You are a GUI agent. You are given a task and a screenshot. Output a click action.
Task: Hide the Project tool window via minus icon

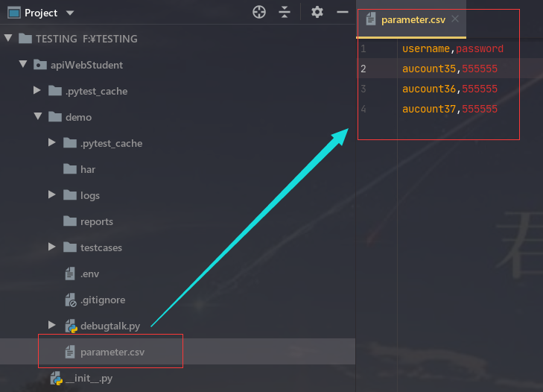click(343, 12)
